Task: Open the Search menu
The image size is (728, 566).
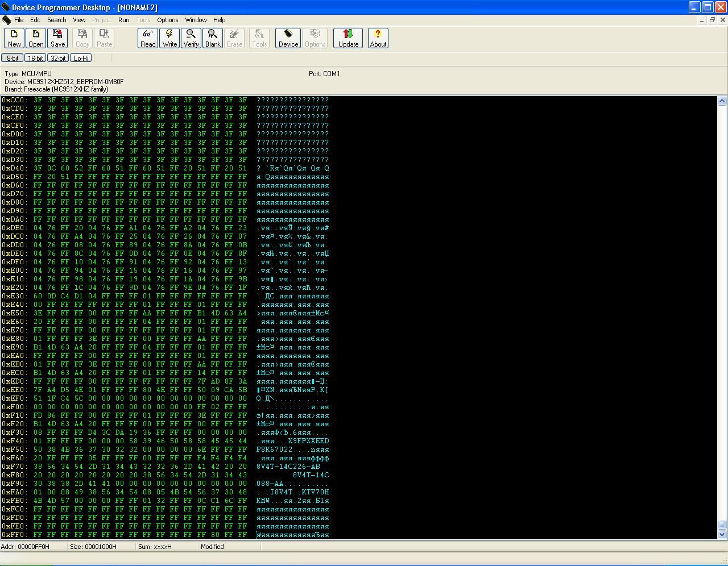Action: coord(57,20)
